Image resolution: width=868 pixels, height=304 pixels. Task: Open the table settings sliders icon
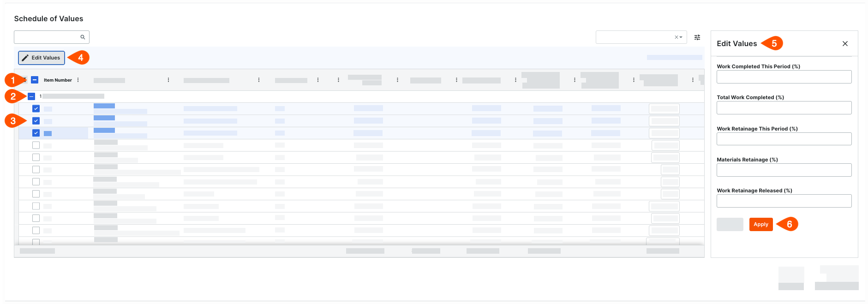click(x=697, y=37)
